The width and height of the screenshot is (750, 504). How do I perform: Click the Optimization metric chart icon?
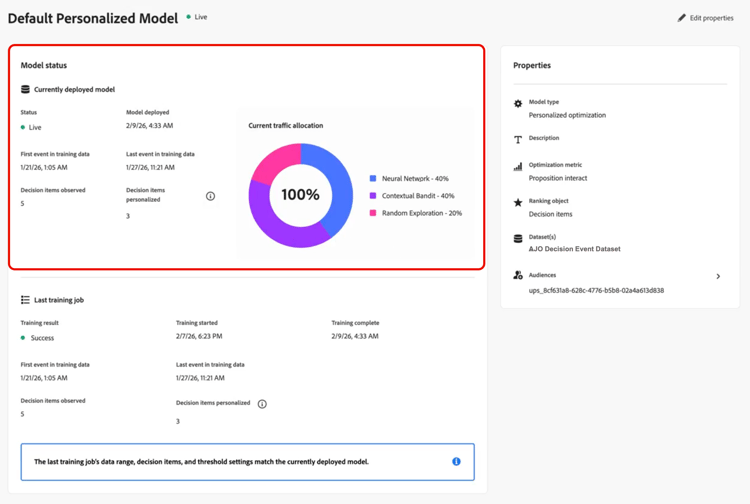(518, 167)
